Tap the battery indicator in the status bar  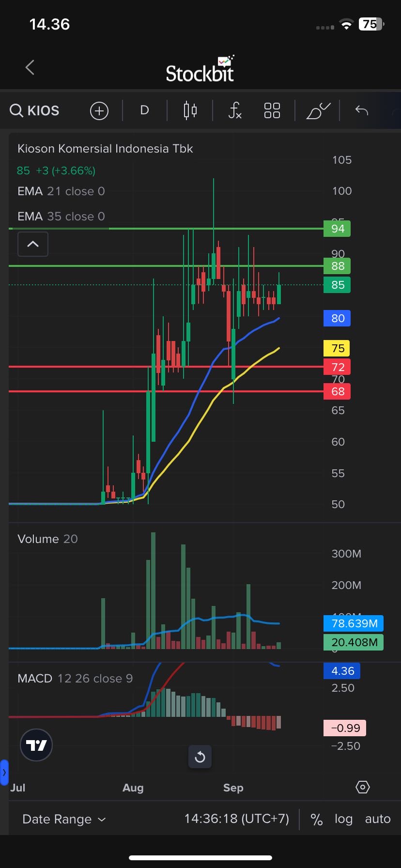[x=371, y=24]
